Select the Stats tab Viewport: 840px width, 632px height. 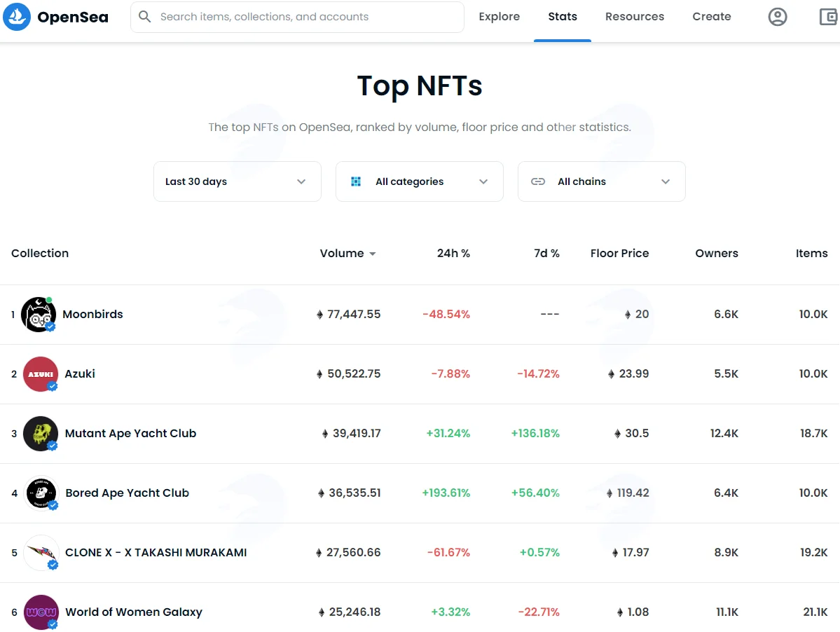point(563,17)
